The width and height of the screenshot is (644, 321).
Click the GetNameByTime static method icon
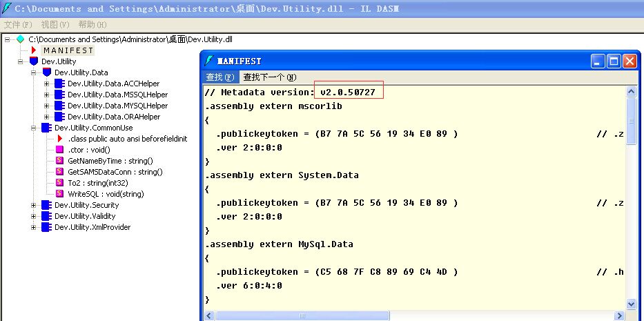[x=59, y=161]
